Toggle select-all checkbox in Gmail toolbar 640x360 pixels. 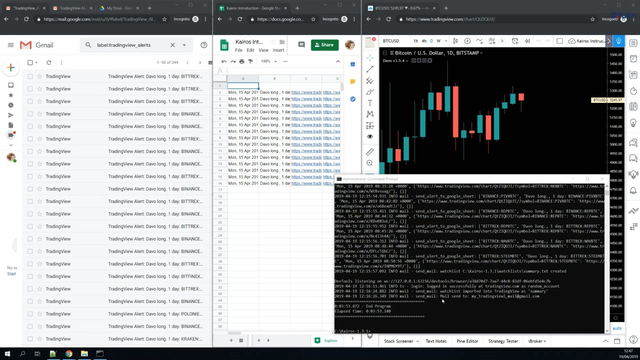30,62
